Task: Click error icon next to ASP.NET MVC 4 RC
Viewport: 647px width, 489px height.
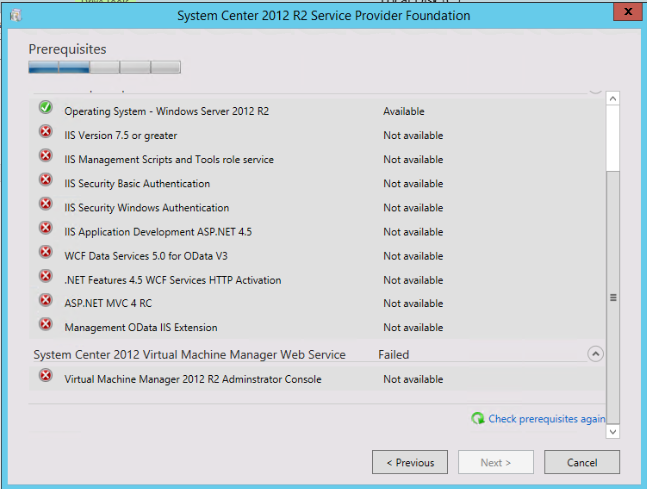Action: 45,300
